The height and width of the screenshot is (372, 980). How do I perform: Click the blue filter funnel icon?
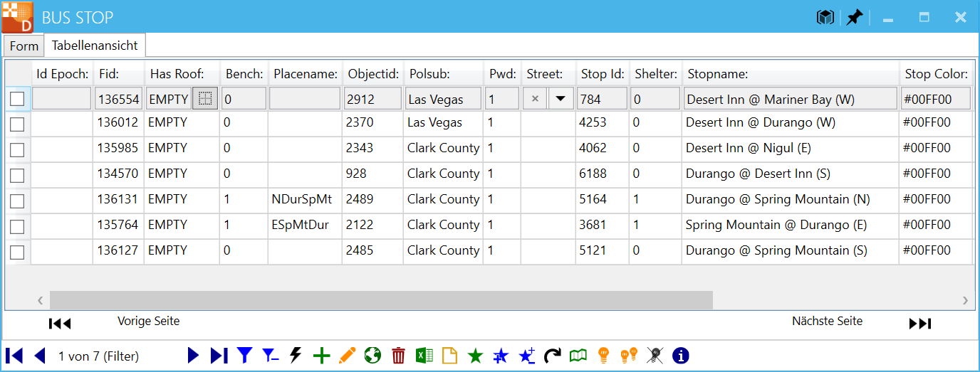pyautogui.click(x=245, y=356)
